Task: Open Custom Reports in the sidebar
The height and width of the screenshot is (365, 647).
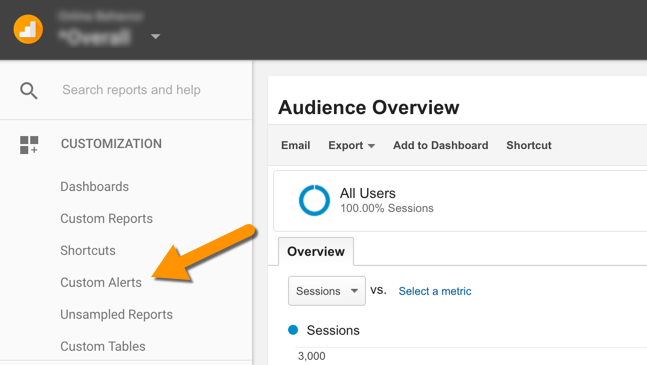Action: click(x=106, y=219)
